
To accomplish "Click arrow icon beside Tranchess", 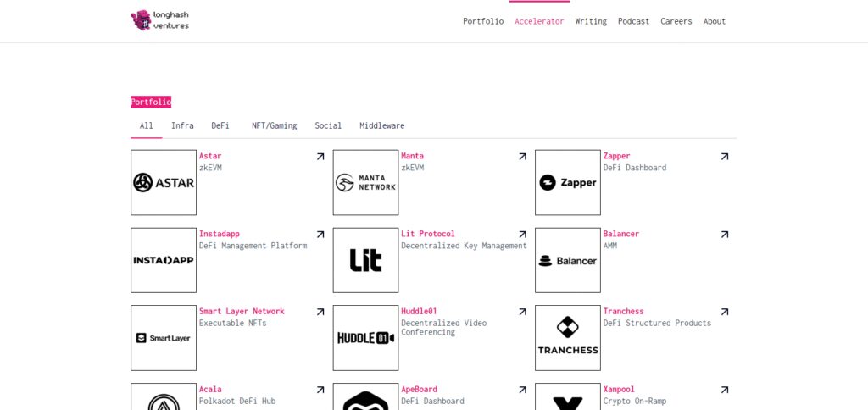I will coord(724,312).
